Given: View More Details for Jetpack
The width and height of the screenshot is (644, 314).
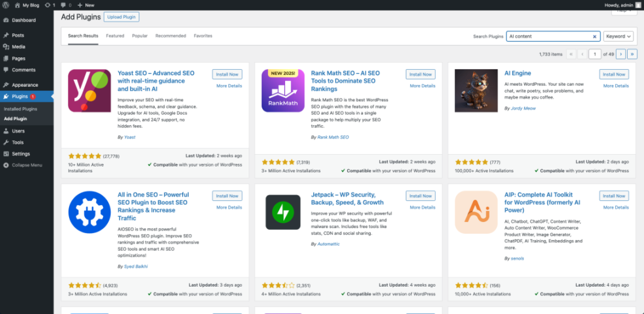Looking at the screenshot, I should [423, 208].
